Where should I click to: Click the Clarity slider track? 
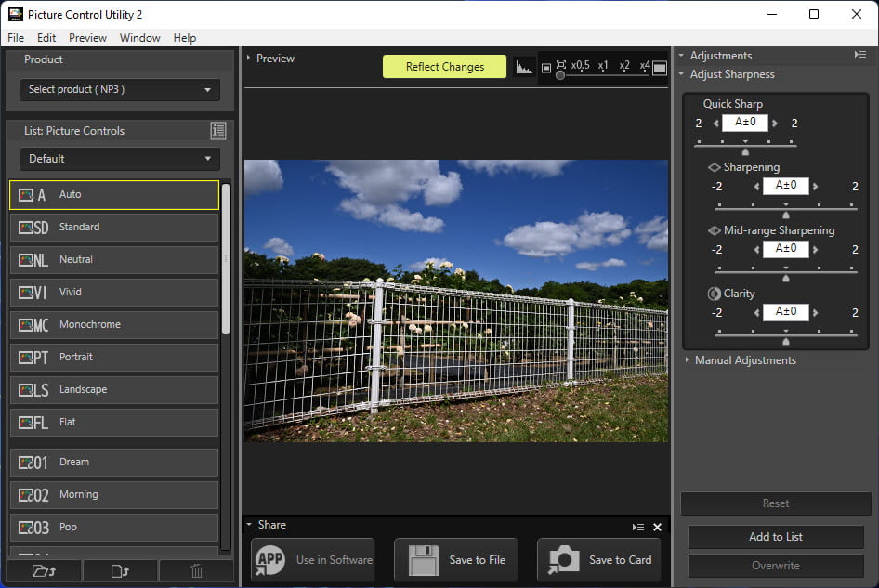click(x=786, y=334)
